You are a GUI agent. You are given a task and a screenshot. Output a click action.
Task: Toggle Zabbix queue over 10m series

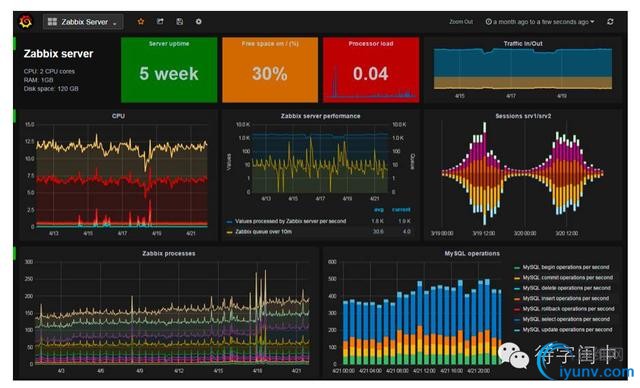click(x=259, y=232)
